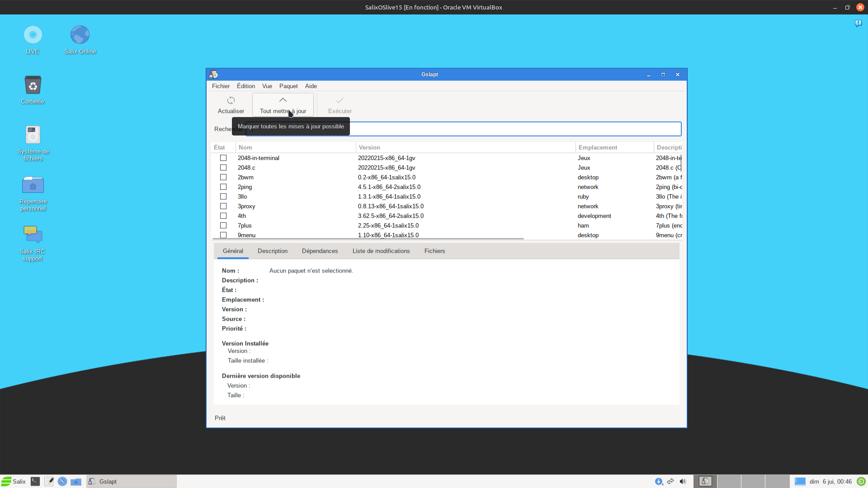The image size is (868, 488).
Task: Switch to Liste de modifications tab
Action: [381, 251]
